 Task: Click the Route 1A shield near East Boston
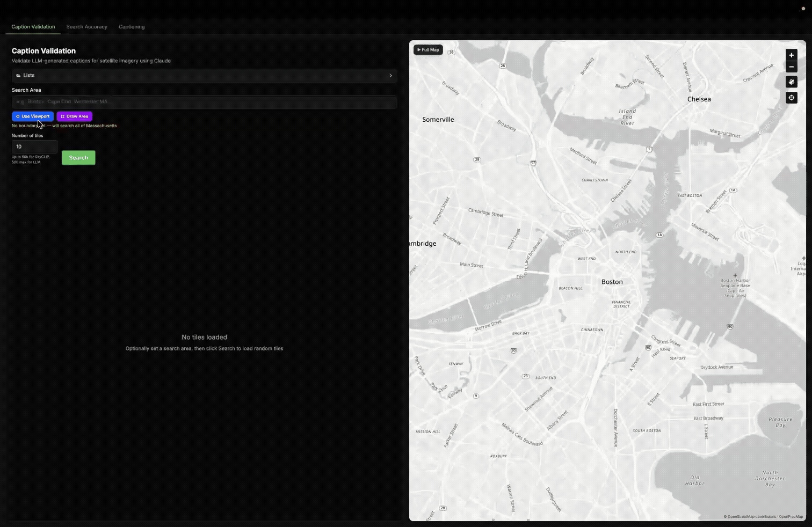733,191
